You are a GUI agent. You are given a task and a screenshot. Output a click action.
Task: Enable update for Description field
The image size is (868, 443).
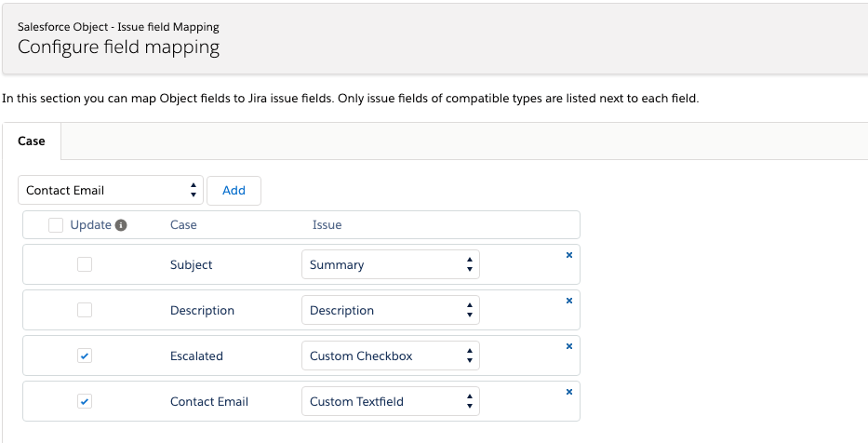point(85,310)
